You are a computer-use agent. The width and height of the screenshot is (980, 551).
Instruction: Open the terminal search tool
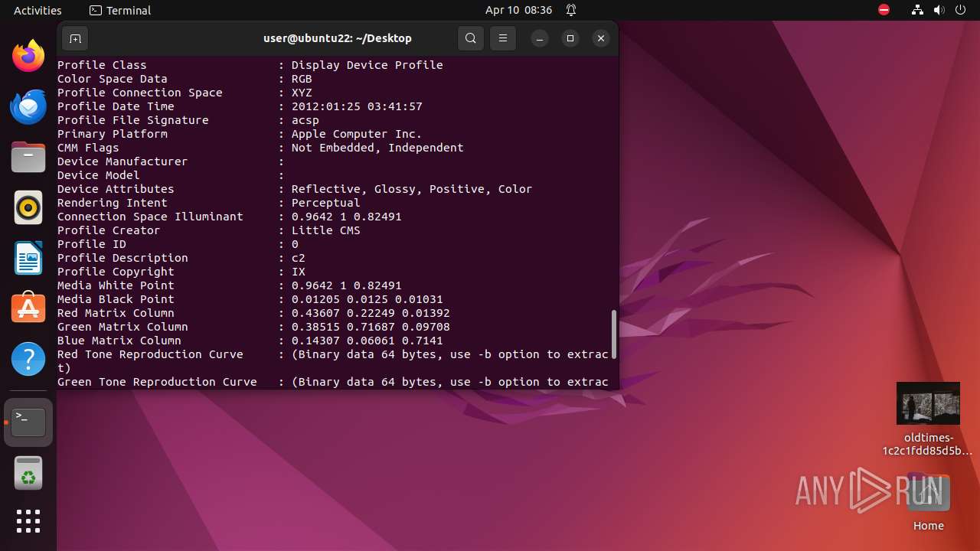point(471,38)
